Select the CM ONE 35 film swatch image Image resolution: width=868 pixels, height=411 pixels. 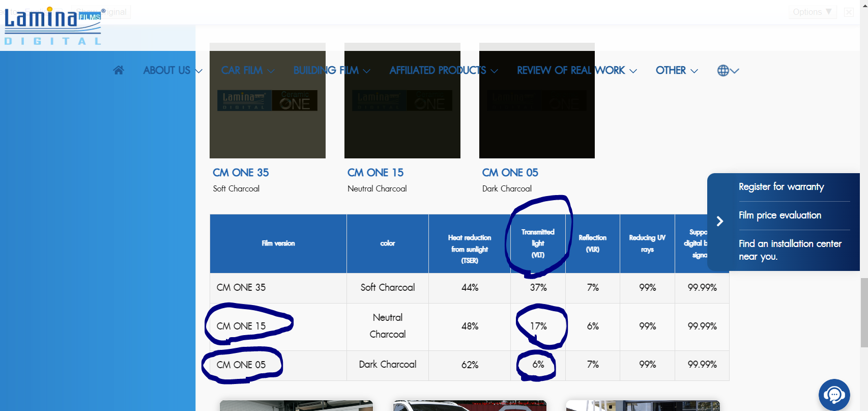click(x=268, y=101)
